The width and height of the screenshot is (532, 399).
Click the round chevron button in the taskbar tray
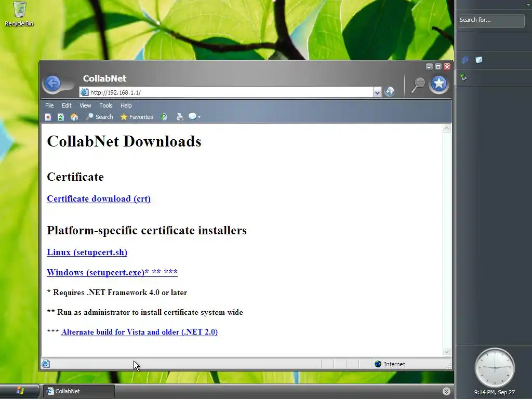(x=446, y=391)
